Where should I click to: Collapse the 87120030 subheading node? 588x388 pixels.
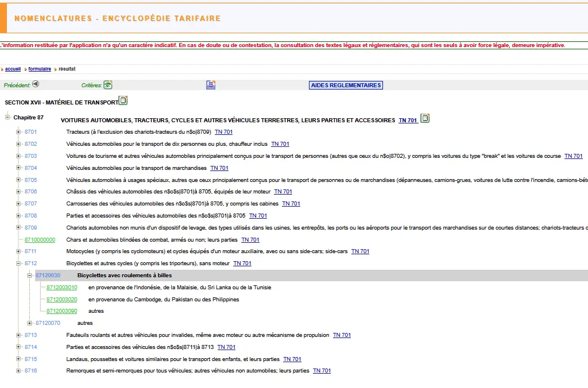click(x=30, y=276)
